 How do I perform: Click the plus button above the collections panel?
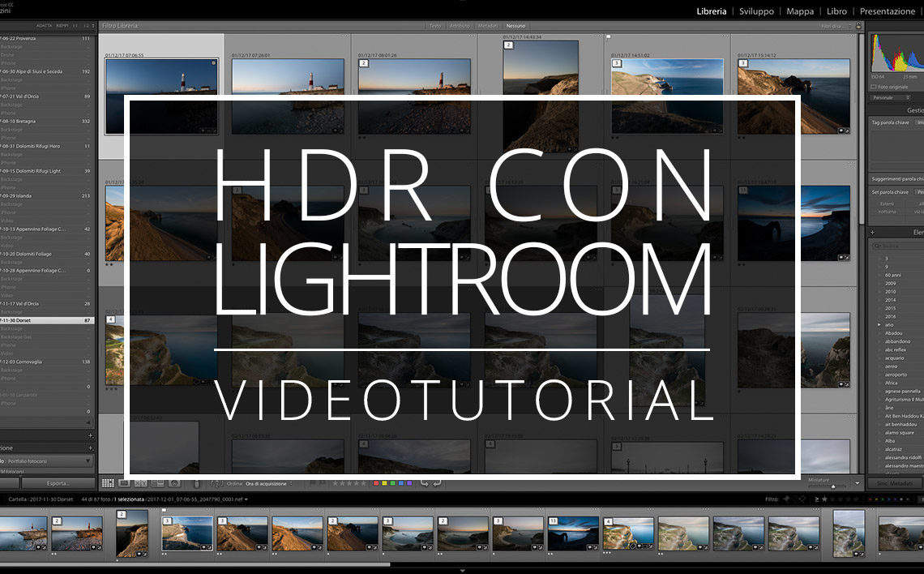[x=90, y=435]
